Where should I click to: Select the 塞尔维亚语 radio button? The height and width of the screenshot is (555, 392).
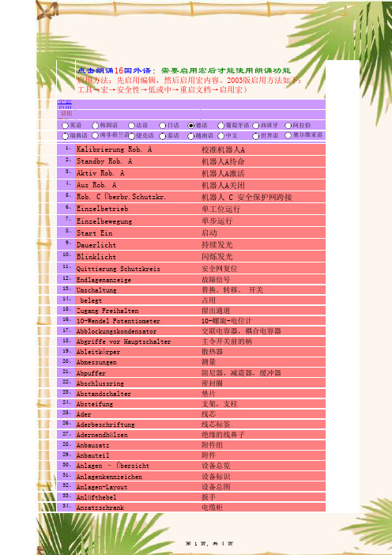(288, 135)
